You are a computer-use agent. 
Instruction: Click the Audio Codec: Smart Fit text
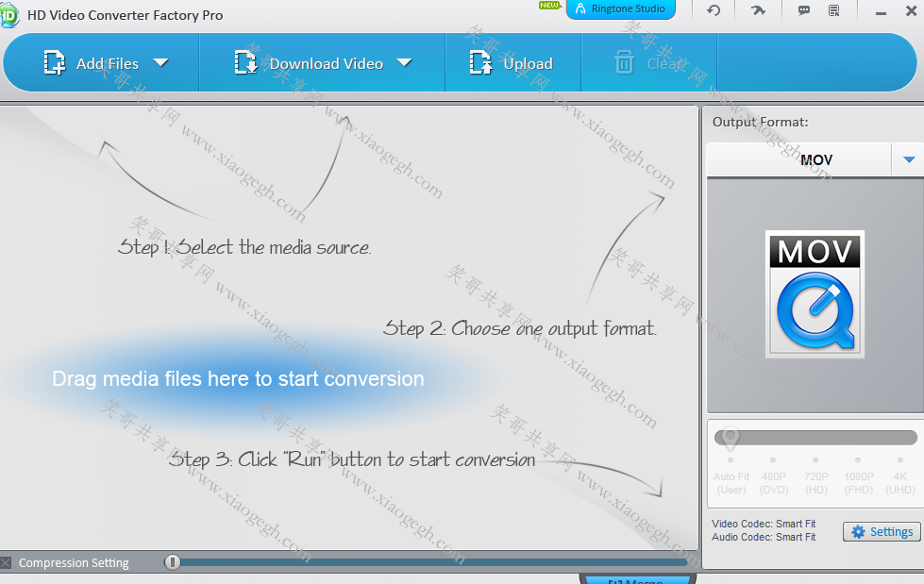(764, 537)
